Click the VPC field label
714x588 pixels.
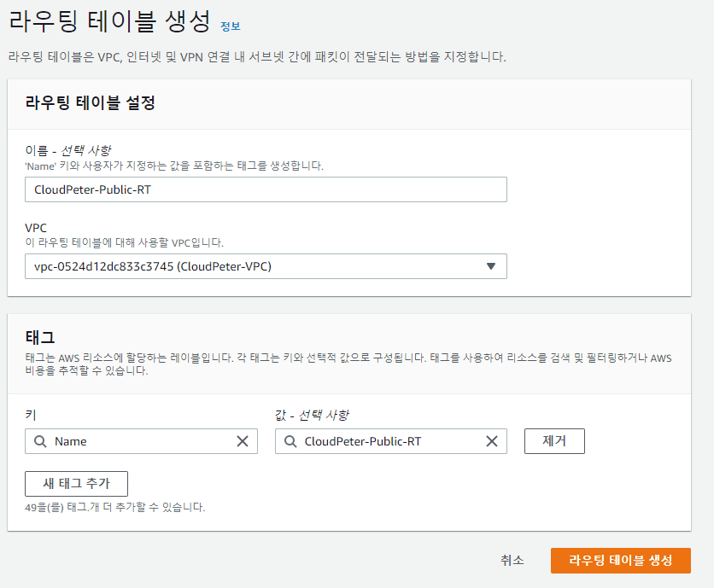pos(36,229)
